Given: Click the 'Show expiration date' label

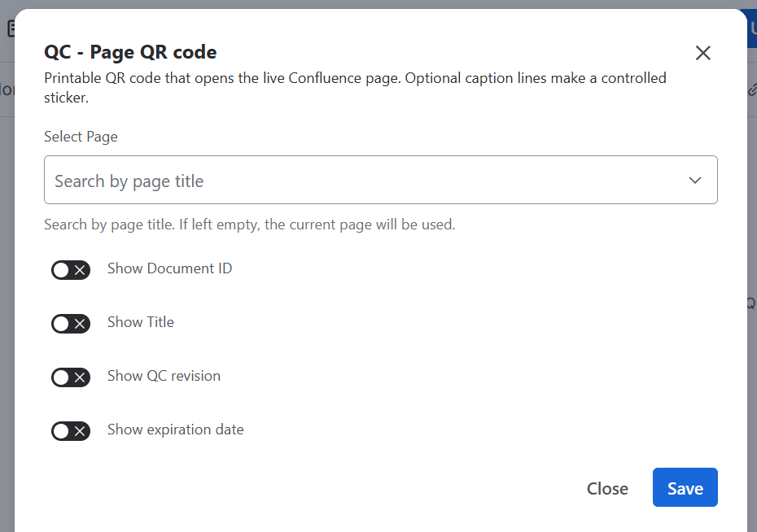Looking at the screenshot, I should pos(175,430).
